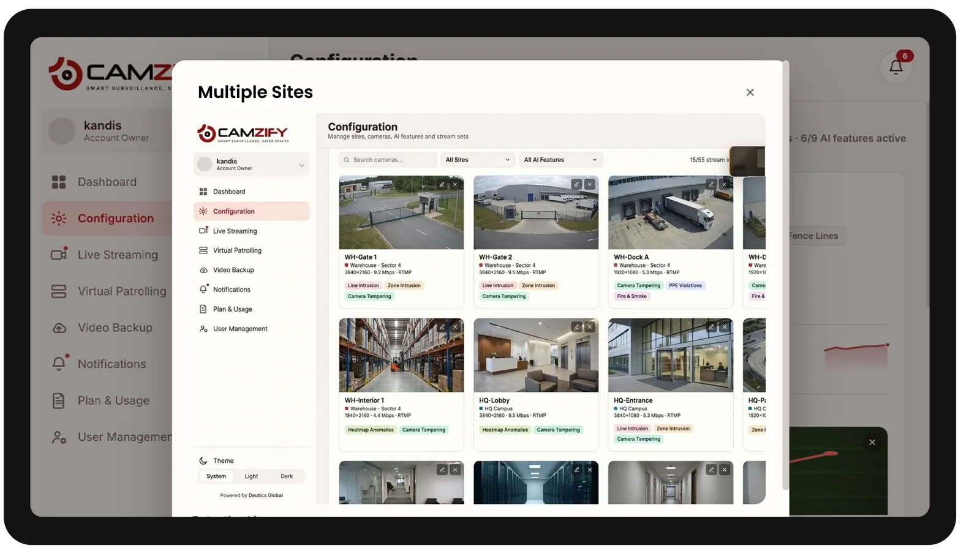Click the Camzify logo inside the modal
980x551 pixels.
pos(243,133)
